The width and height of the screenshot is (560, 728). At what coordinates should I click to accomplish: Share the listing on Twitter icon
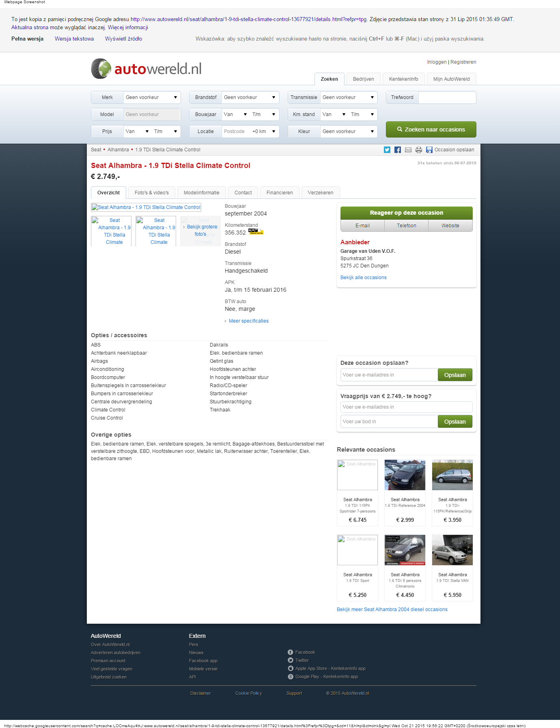coord(387,150)
